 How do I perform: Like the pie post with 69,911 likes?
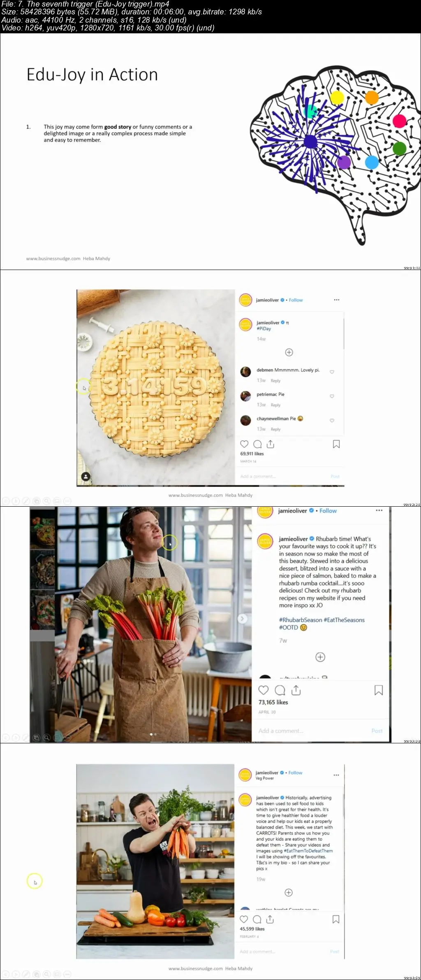coord(244,444)
